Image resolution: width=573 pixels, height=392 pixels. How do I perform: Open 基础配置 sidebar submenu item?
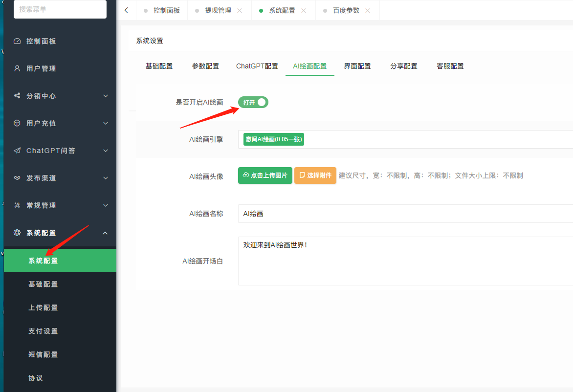60,284
